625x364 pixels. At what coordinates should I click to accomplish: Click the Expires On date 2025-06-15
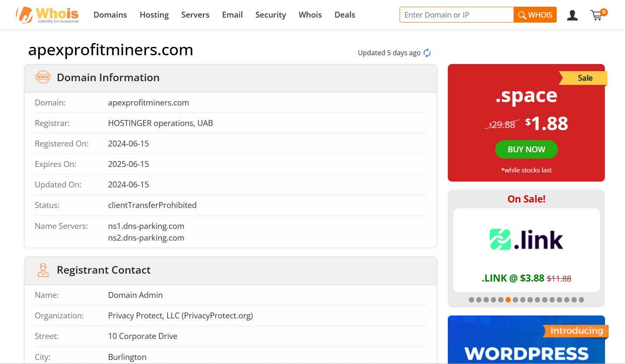[x=129, y=164]
